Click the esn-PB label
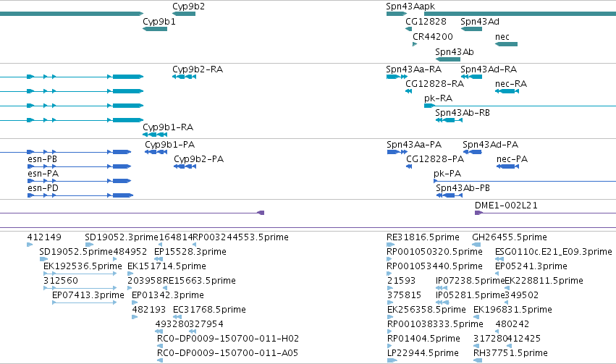 click(x=42, y=159)
